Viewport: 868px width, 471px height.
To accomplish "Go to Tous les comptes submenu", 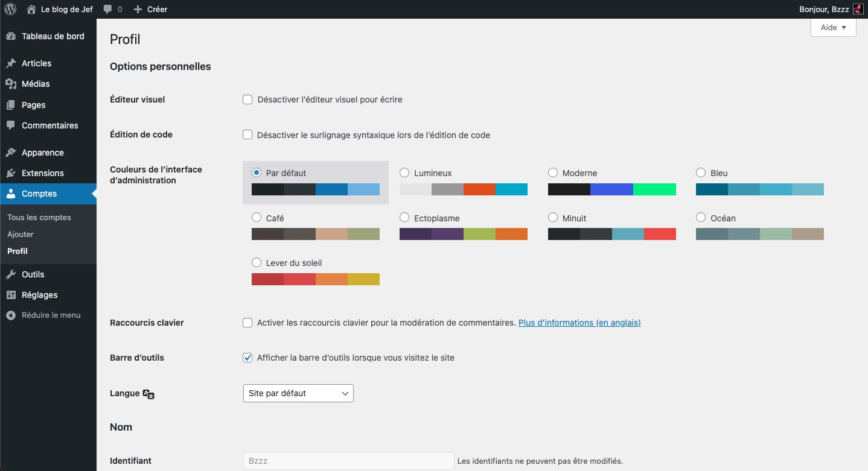I will tap(39, 217).
